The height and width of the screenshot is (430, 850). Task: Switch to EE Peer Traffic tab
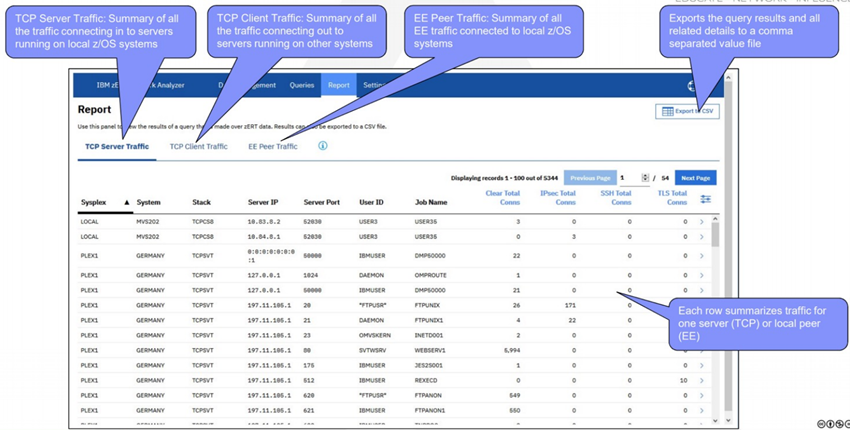[273, 146]
